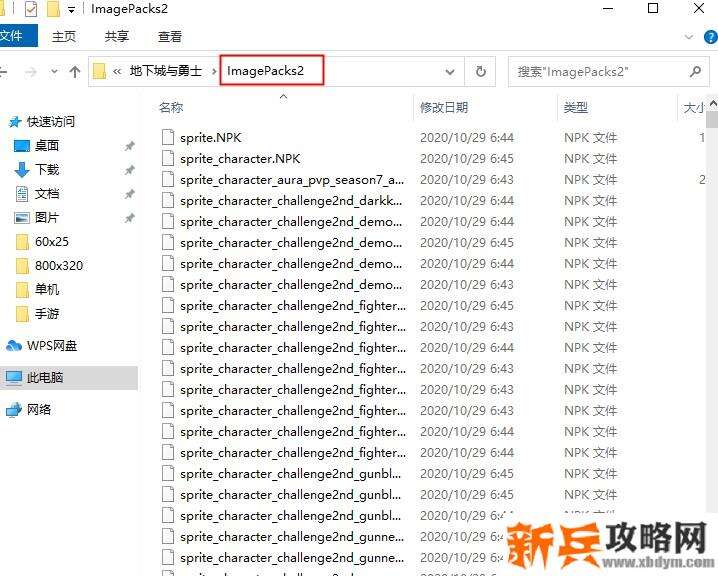This screenshot has width=718, height=576.
Task: Click the 文档 pin icon
Action: coord(130,194)
